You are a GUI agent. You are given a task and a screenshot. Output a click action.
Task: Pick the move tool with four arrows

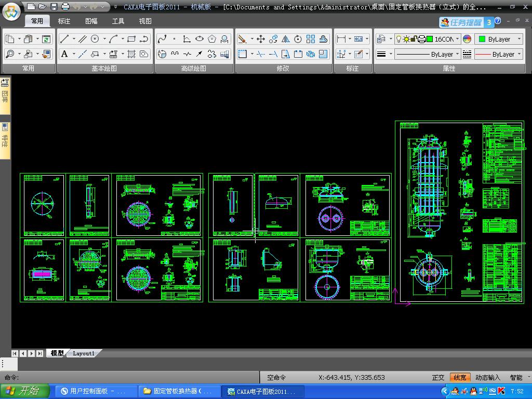(261, 39)
